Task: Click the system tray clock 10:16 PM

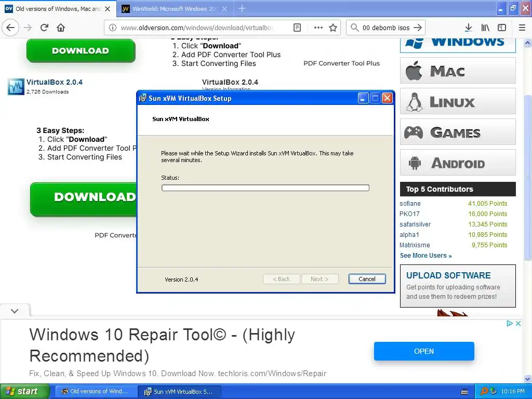Action: [x=513, y=392]
